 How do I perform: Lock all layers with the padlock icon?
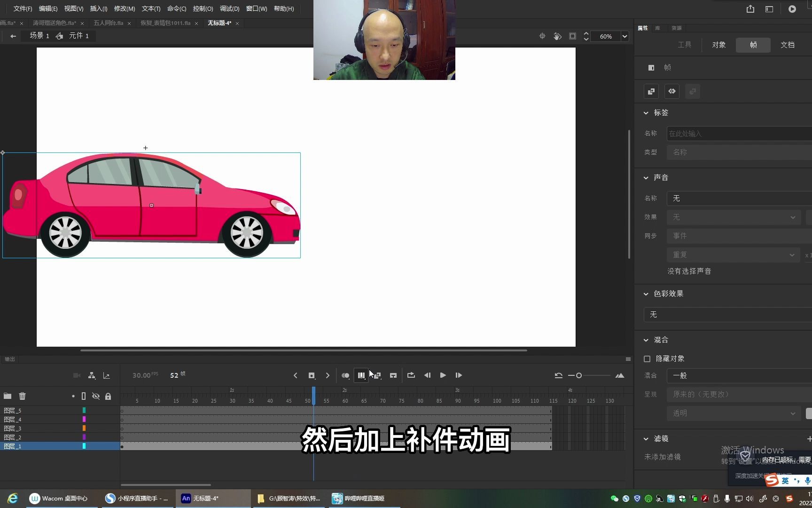pos(108,397)
